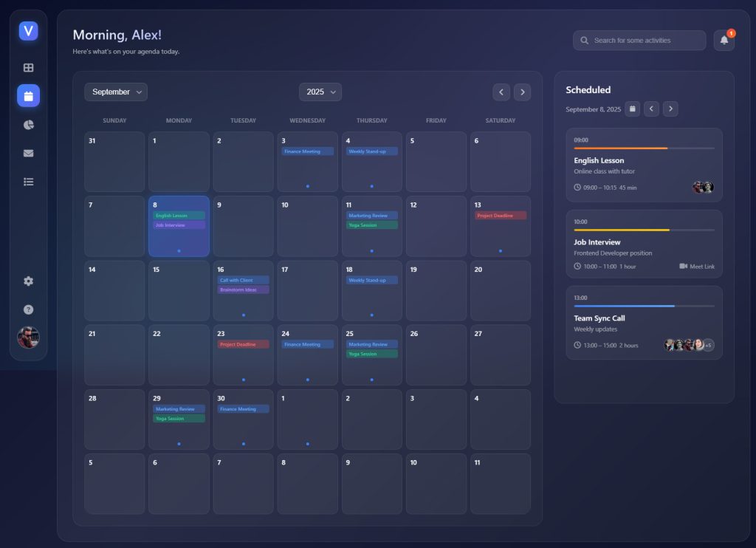The width and height of the screenshot is (756, 548).
Task: Open Project Deadline event on September 23
Action: click(x=244, y=344)
